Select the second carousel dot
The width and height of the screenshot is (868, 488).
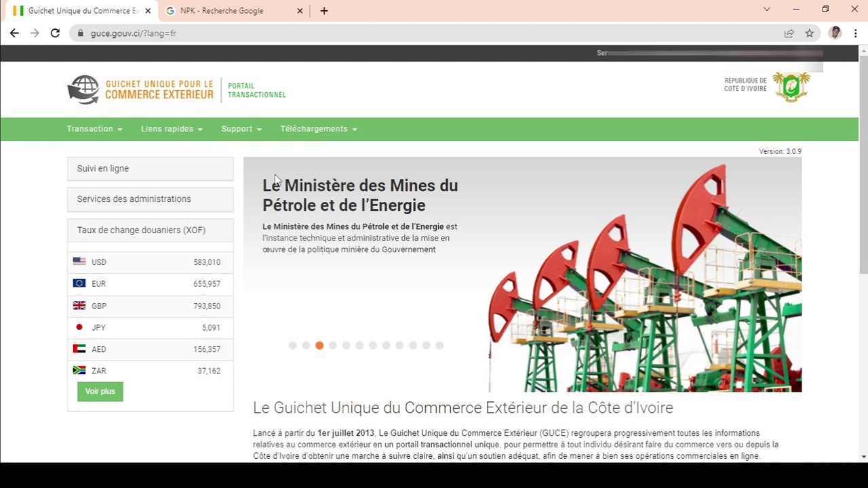click(306, 346)
